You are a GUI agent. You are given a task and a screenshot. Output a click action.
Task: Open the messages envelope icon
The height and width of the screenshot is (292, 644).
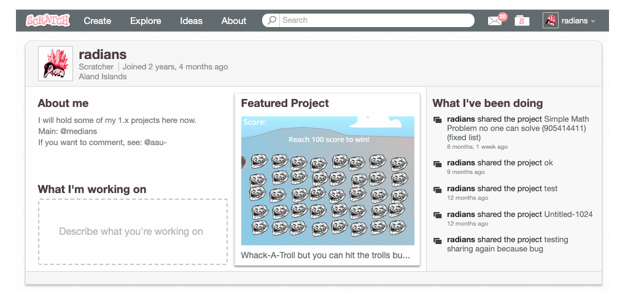click(x=495, y=21)
